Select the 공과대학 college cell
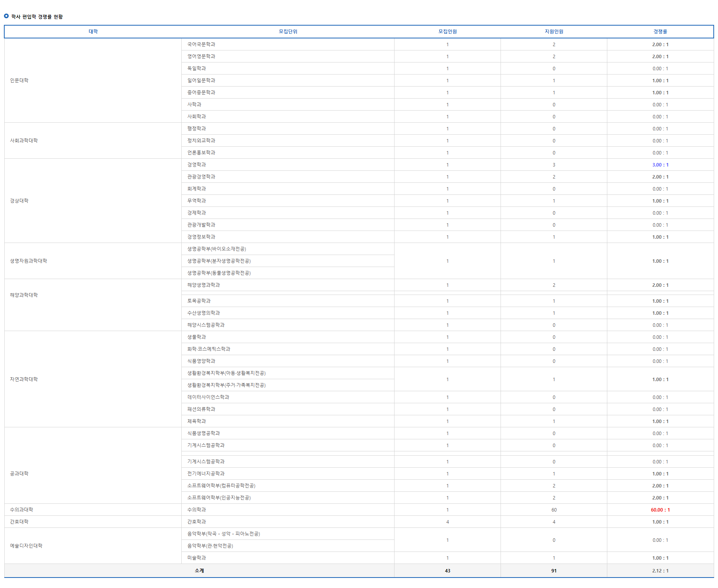 93,465
